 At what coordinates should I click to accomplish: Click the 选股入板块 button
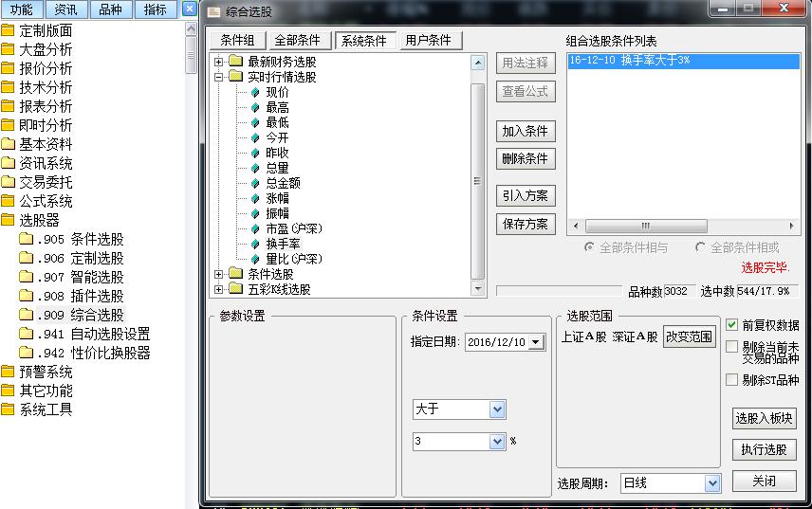point(765,418)
